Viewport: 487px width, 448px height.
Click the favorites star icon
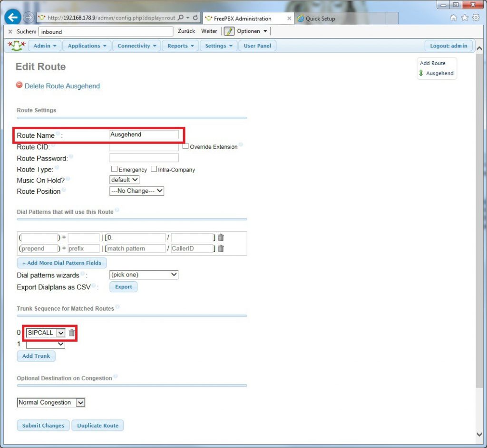[465, 18]
